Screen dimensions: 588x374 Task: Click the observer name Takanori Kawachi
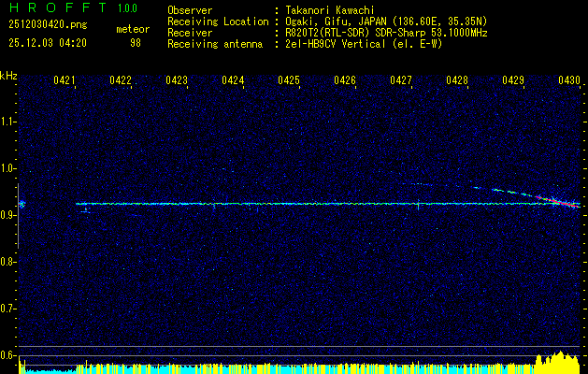(330, 10)
